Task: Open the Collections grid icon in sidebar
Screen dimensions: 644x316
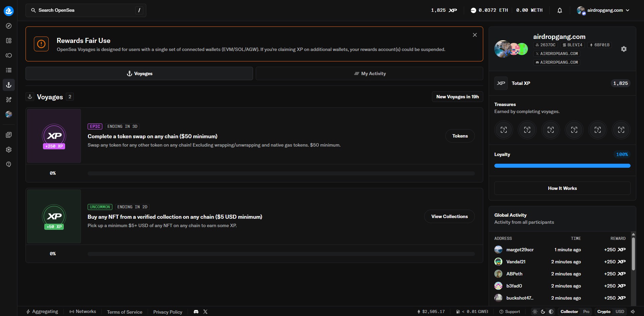Action: (x=9, y=41)
